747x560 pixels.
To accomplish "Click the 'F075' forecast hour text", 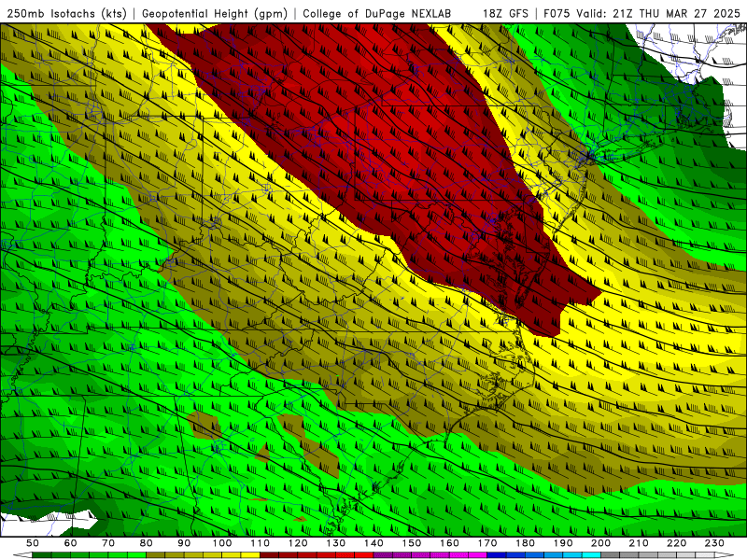I will point(557,13).
